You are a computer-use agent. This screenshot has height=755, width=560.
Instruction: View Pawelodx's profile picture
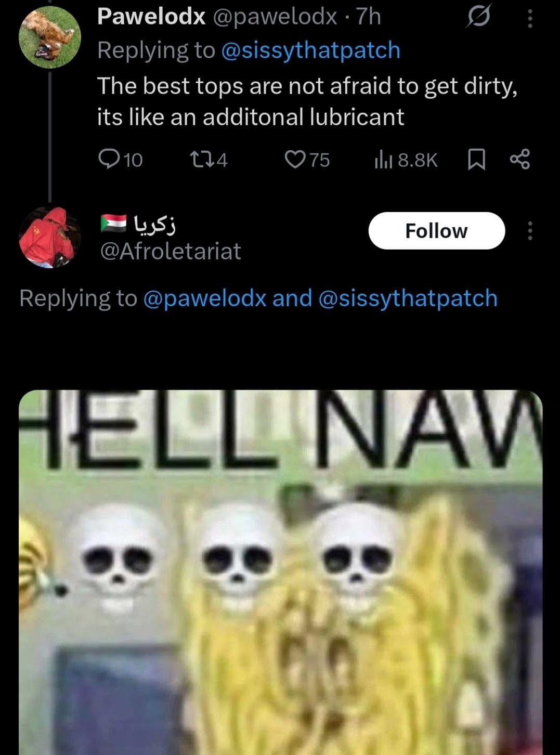[50, 38]
